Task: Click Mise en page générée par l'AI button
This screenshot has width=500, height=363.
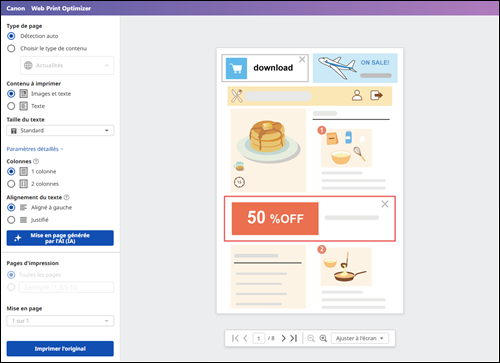Action: pos(60,238)
